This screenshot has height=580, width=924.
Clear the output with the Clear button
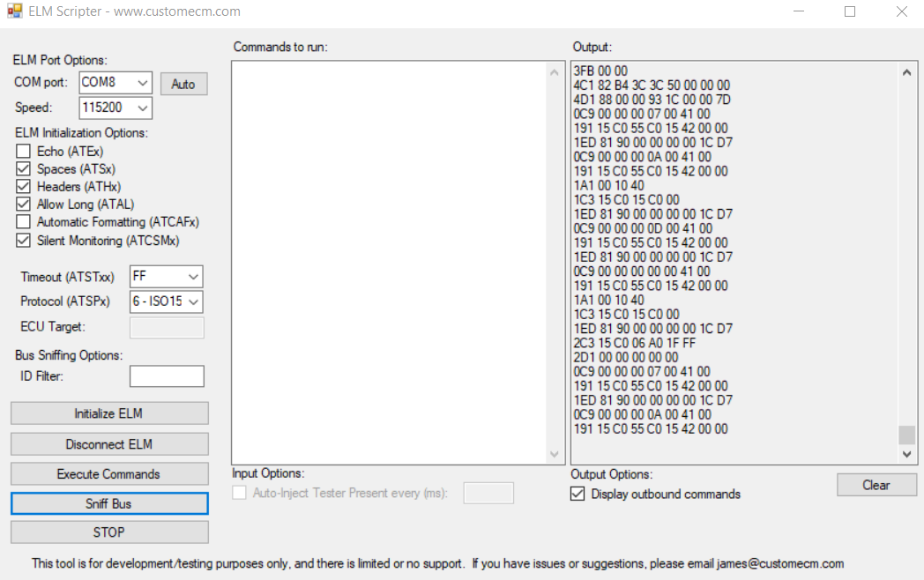coord(876,485)
